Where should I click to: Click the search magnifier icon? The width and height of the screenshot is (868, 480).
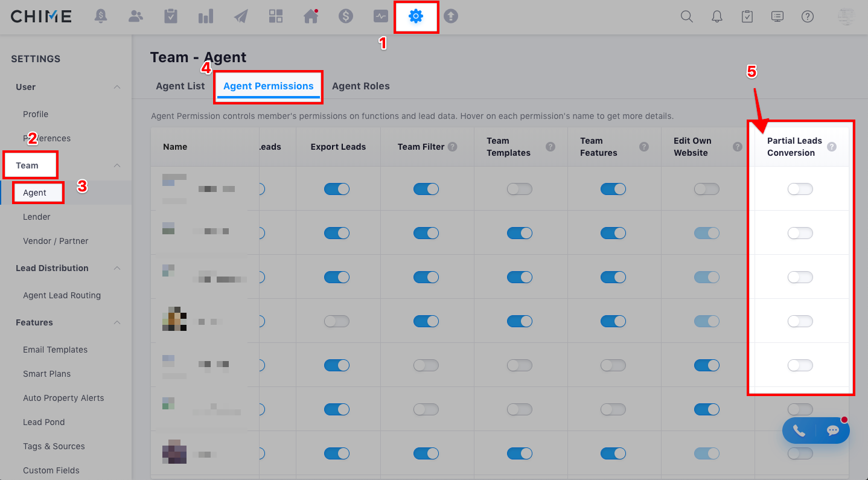tap(686, 16)
